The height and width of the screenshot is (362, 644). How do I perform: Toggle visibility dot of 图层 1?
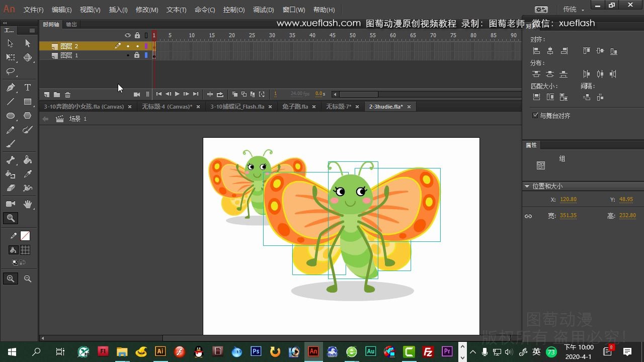point(128,55)
